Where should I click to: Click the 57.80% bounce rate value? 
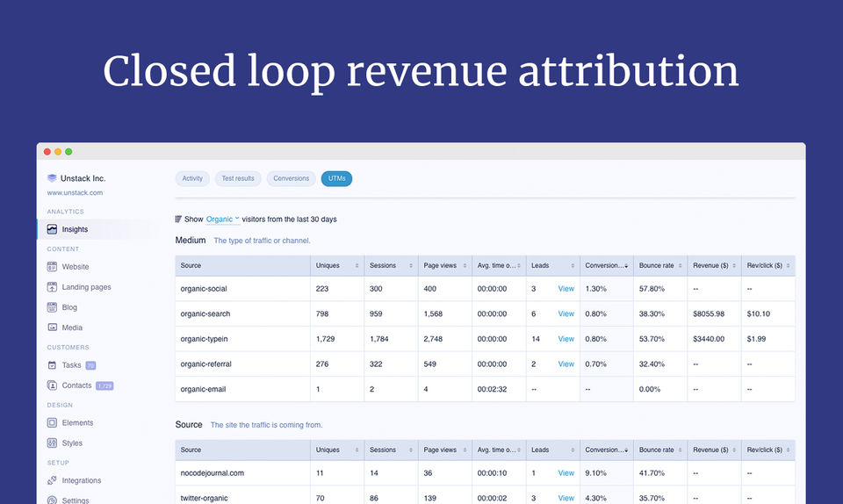click(x=652, y=289)
